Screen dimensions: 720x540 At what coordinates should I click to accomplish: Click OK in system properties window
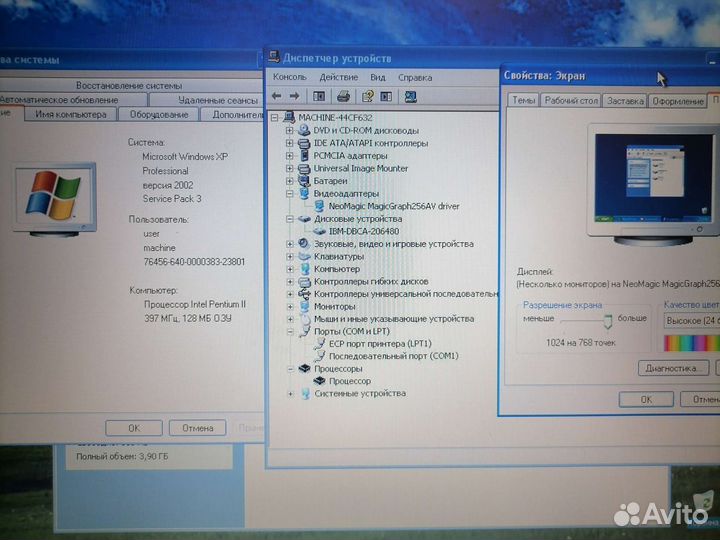[x=134, y=428]
